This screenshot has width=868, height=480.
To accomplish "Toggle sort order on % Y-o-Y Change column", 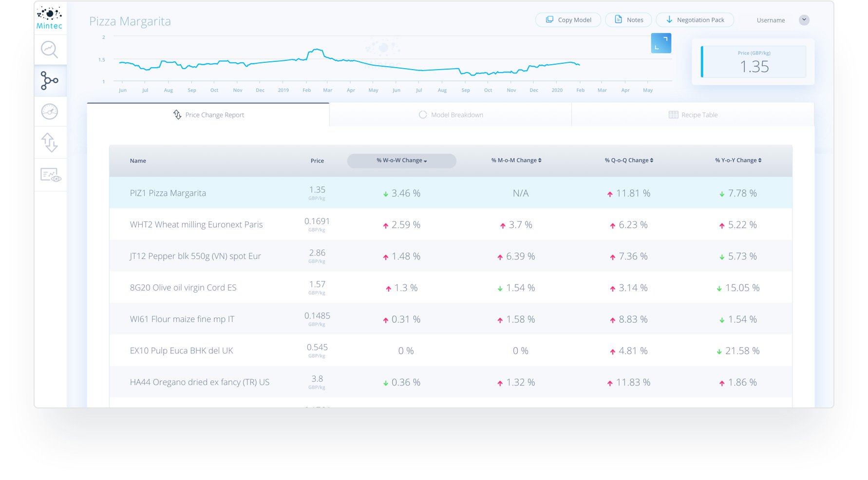I will pyautogui.click(x=761, y=160).
